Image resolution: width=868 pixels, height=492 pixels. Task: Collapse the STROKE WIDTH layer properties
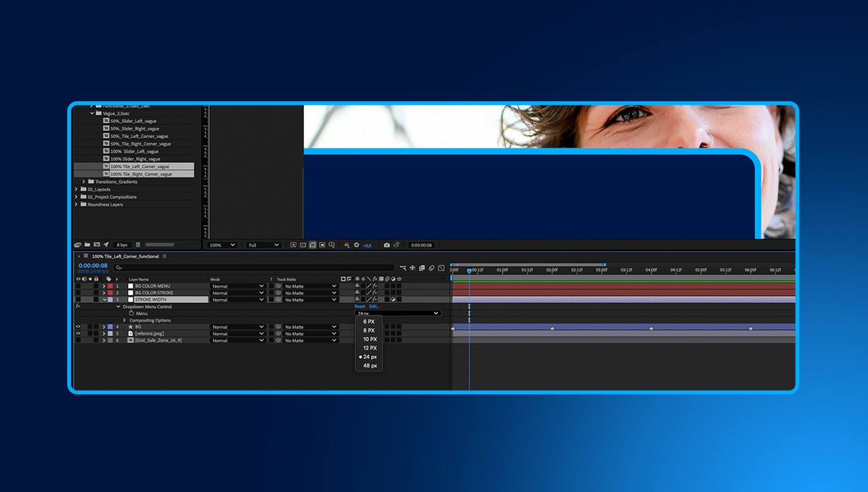[104, 300]
